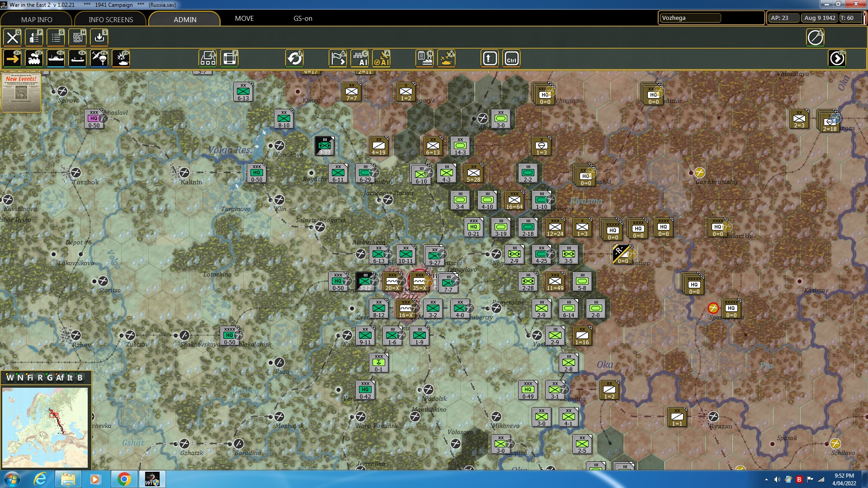Open Google Chrome from the taskbar

tap(124, 479)
